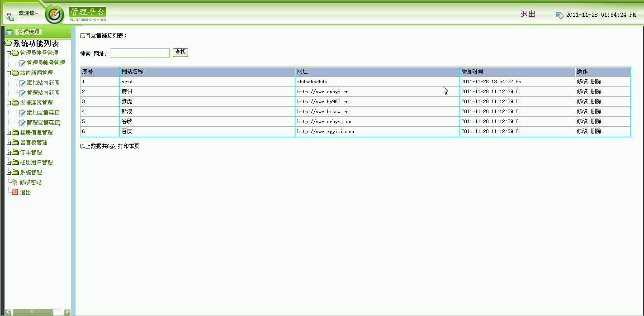This screenshot has height=316, width=644.
Task: Open 添加友情连接 in the tree
Action: (x=43, y=113)
